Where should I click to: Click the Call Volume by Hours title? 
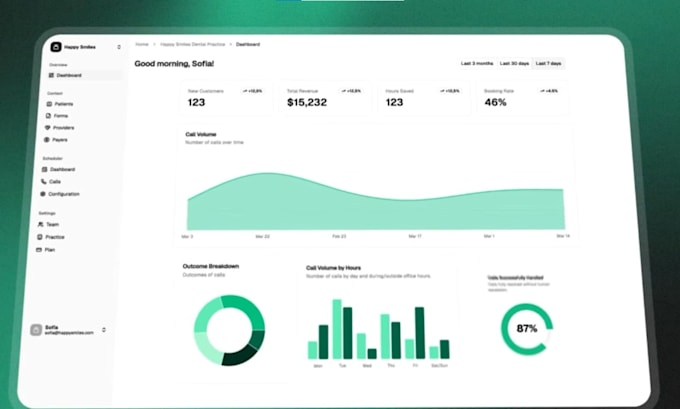tap(333, 268)
